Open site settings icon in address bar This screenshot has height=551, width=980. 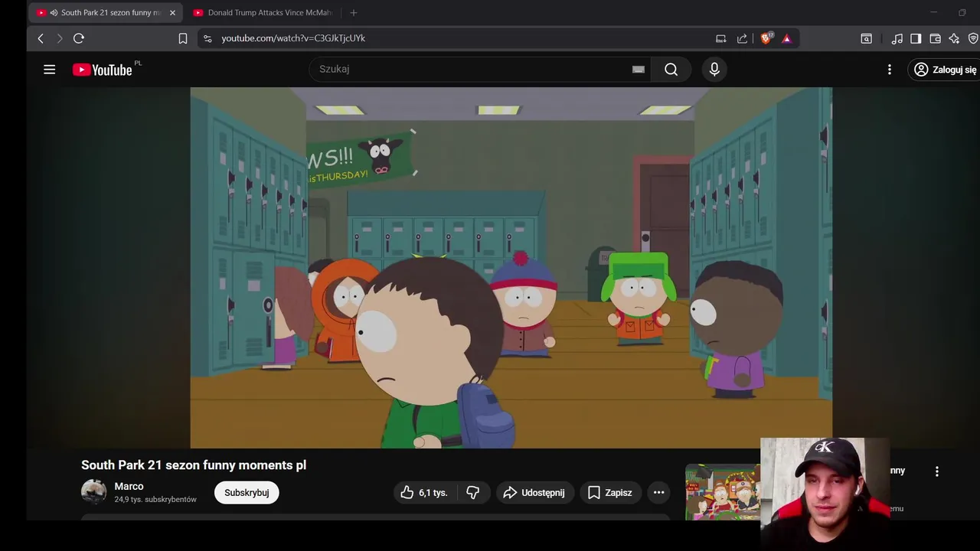(x=207, y=38)
